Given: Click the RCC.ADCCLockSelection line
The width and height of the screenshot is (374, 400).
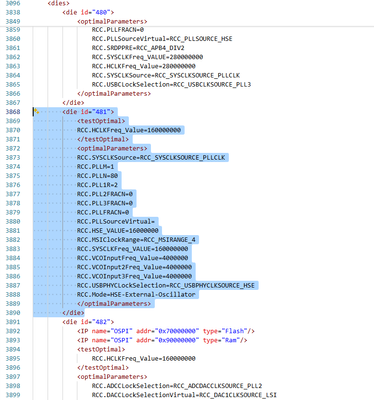Looking at the screenshot, I should 177,386.
